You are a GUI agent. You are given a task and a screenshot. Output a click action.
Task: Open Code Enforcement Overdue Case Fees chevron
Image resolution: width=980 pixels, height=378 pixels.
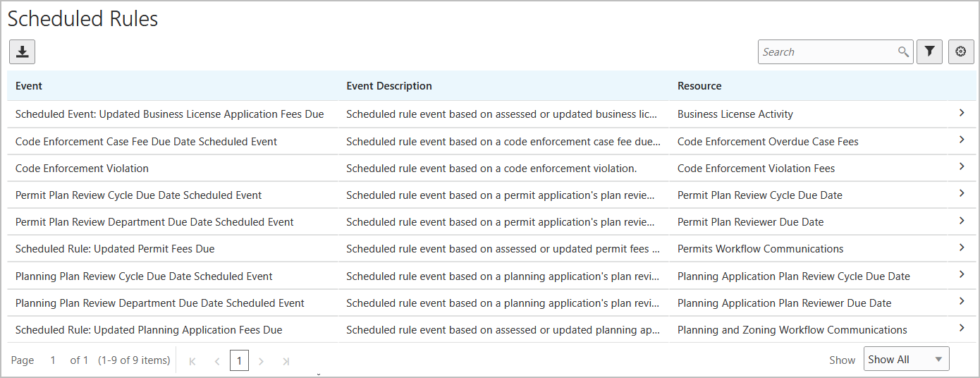(x=962, y=140)
